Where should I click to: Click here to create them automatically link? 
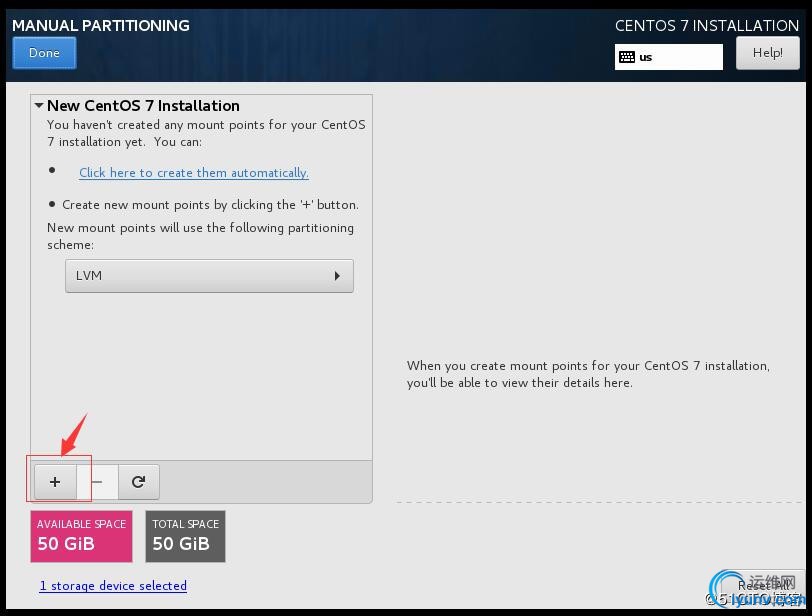click(194, 173)
